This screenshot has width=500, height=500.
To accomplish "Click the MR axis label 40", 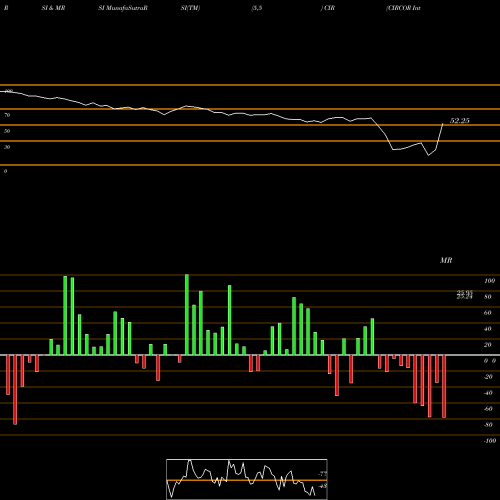I will [488, 329].
